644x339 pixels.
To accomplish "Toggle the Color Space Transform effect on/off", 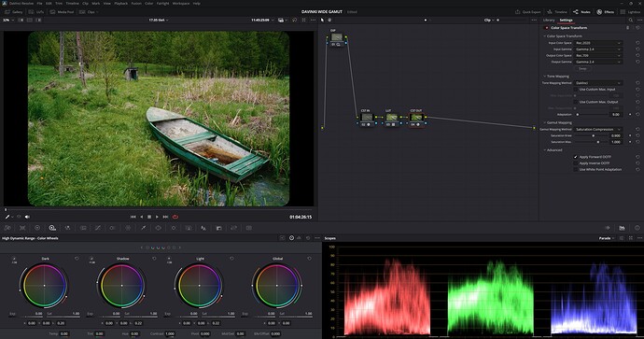I will tap(546, 28).
